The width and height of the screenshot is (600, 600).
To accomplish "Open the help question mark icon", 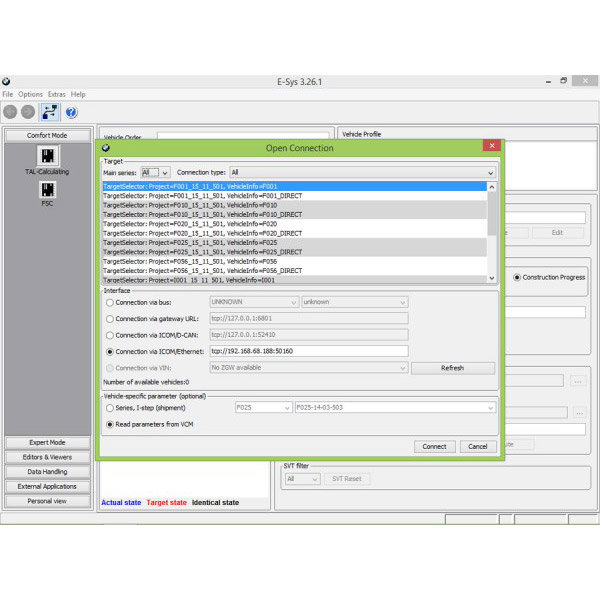I will point(71,112).
